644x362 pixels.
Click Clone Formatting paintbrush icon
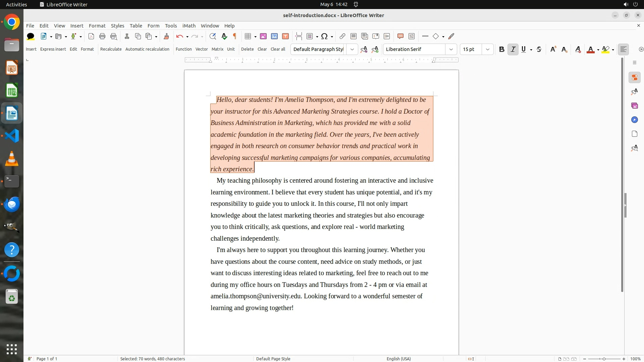(x=166, y=36)
